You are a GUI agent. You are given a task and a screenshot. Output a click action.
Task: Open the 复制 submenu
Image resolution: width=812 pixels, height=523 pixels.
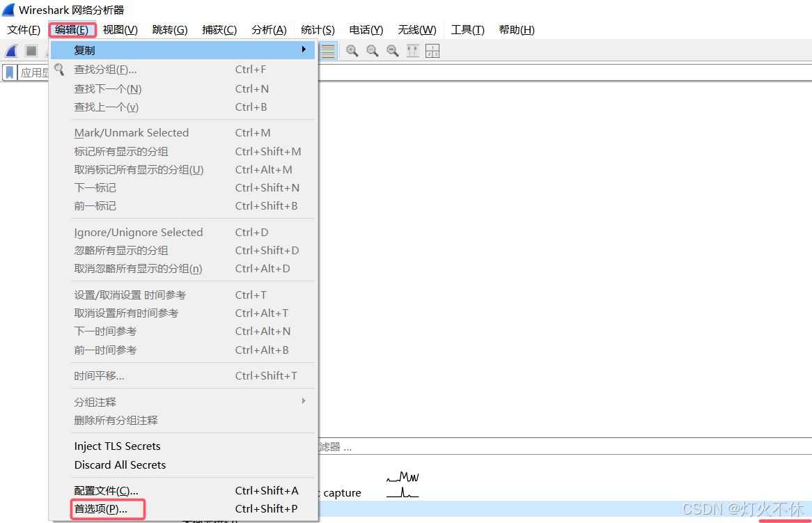[182, 50]
